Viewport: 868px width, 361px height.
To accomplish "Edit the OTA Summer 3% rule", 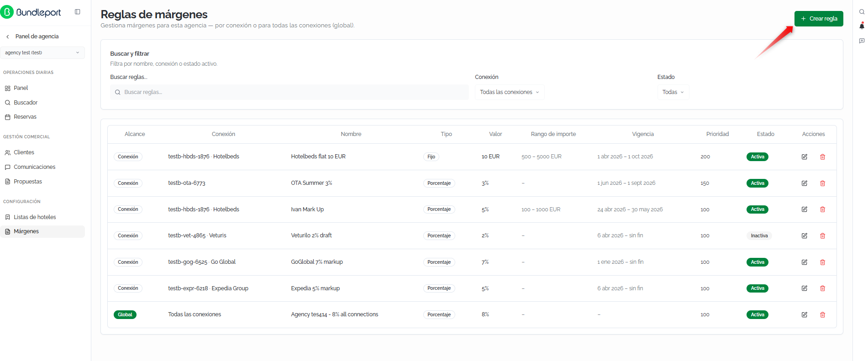I will tap(805, 183).
